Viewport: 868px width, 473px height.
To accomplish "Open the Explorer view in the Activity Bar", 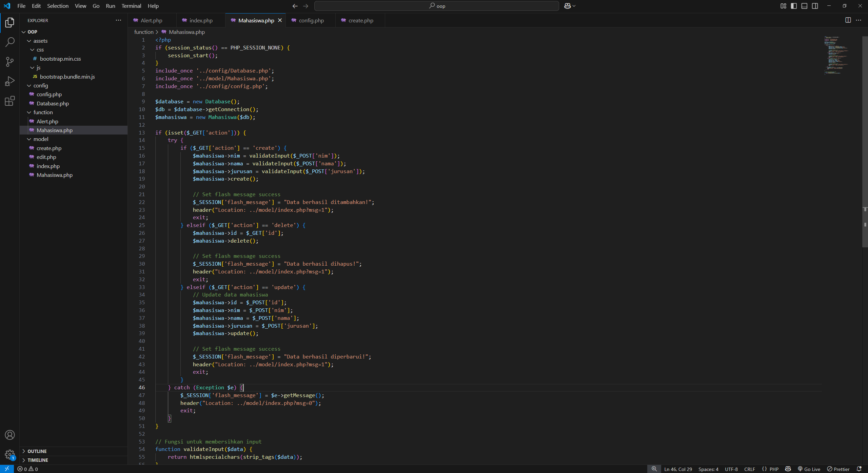I will click(10, 22).
